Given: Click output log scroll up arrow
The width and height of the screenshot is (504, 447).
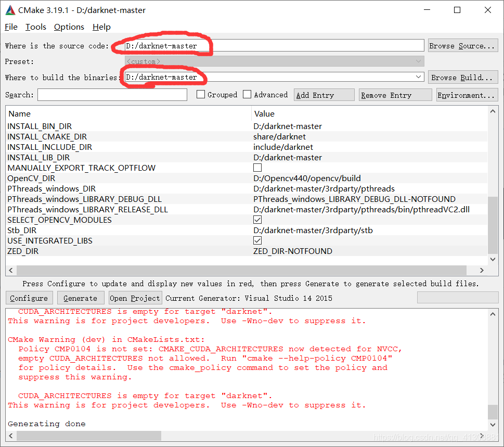Looking at the screenshot, I should pyautogui.click(x=493, y=314).
